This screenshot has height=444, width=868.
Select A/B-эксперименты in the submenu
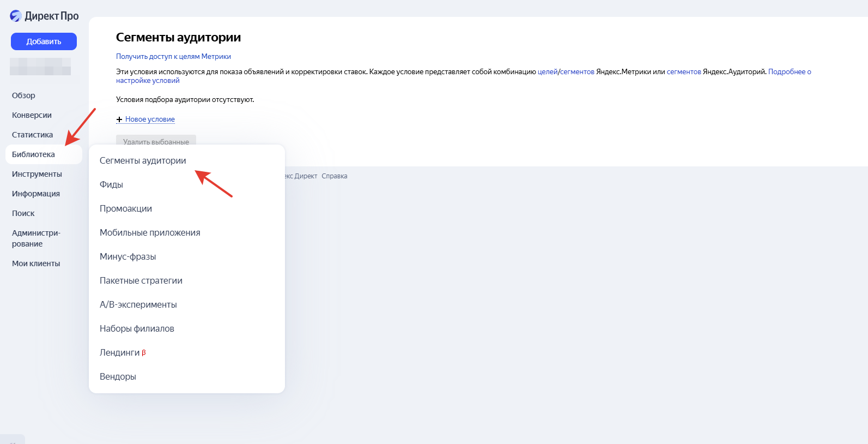138,304
